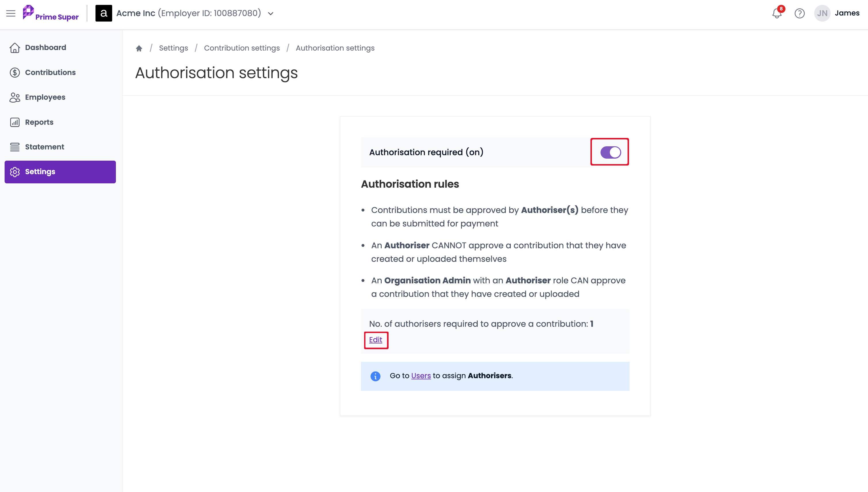Screen dimensions: 868x492
Task: Click the Acme Inc logo tile
Action: click(104, 13)
